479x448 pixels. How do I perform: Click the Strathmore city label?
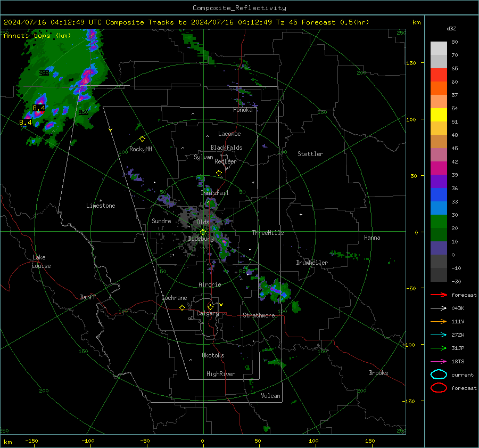[259, 315]
